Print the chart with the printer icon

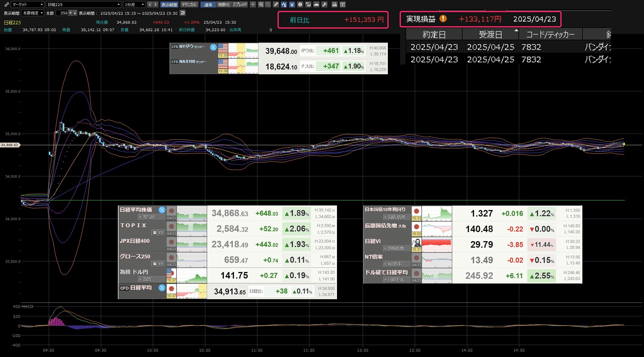tap(335, 4)
